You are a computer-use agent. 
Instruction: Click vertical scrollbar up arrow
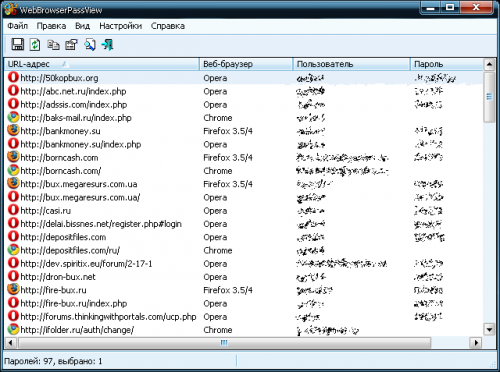click(489, 64)
